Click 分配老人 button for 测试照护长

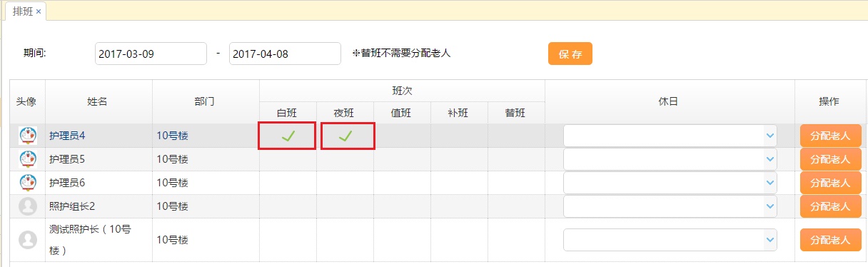point(830,240)
